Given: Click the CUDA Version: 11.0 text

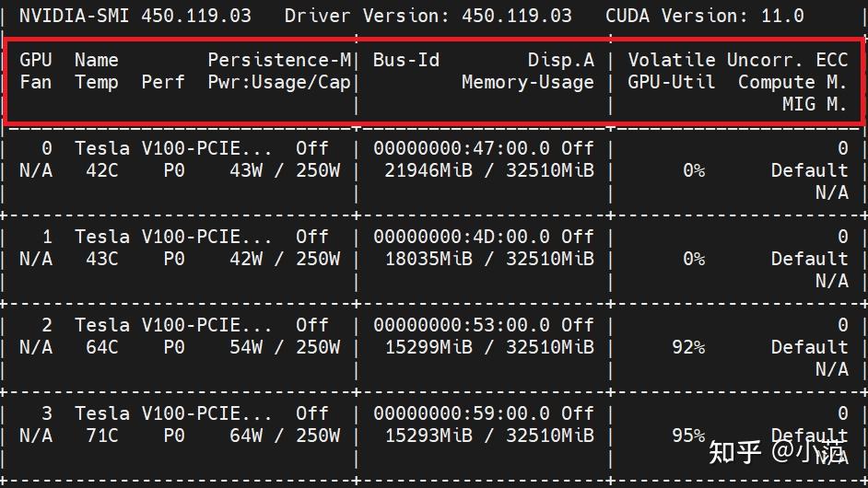Looking at the screenshot, I should [x=704, y=16].
